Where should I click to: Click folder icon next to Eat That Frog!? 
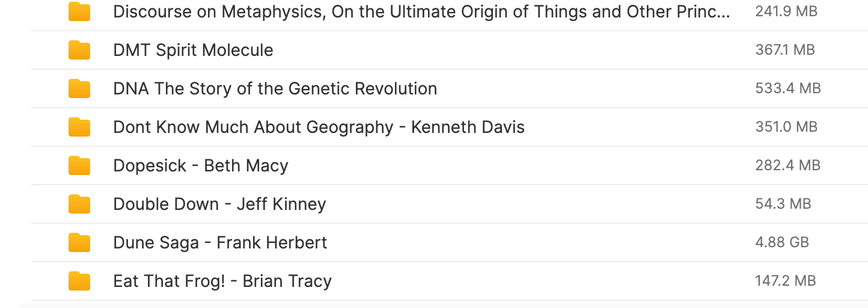79,282
